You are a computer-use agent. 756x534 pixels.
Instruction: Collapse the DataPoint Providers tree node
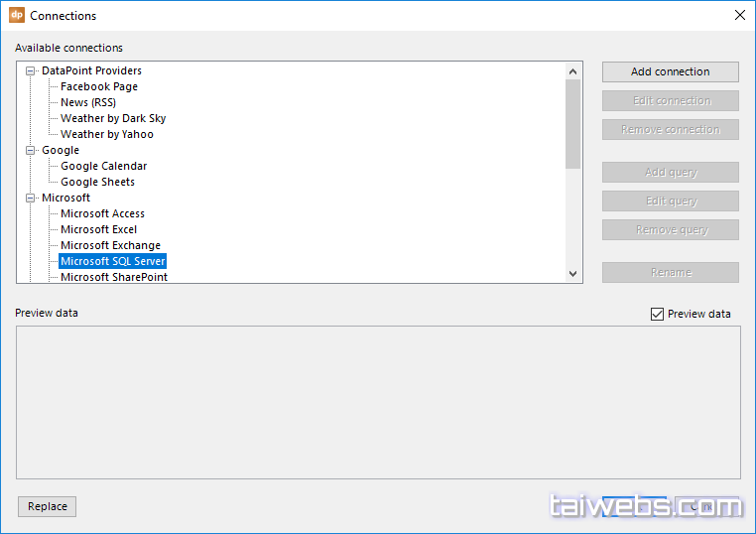coord(31,71)
